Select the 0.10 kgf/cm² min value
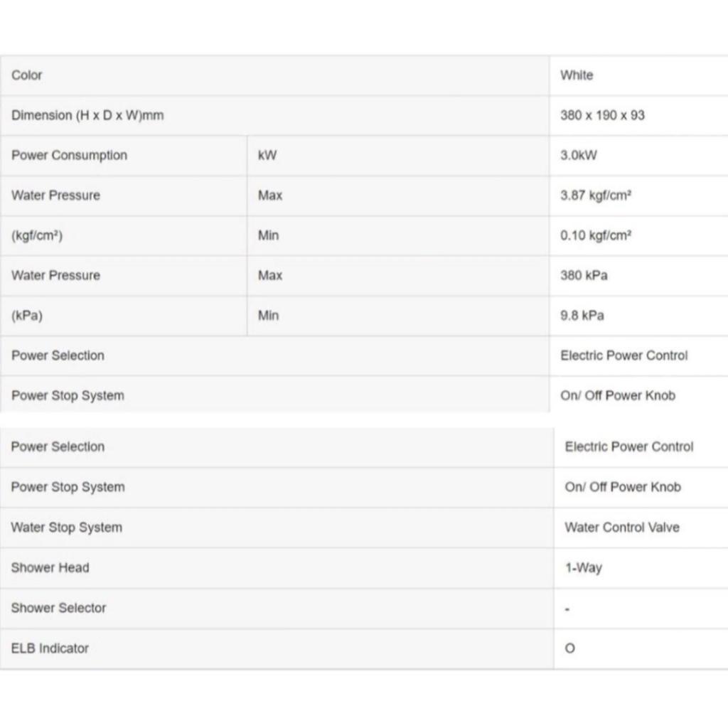 pos(596,235)
